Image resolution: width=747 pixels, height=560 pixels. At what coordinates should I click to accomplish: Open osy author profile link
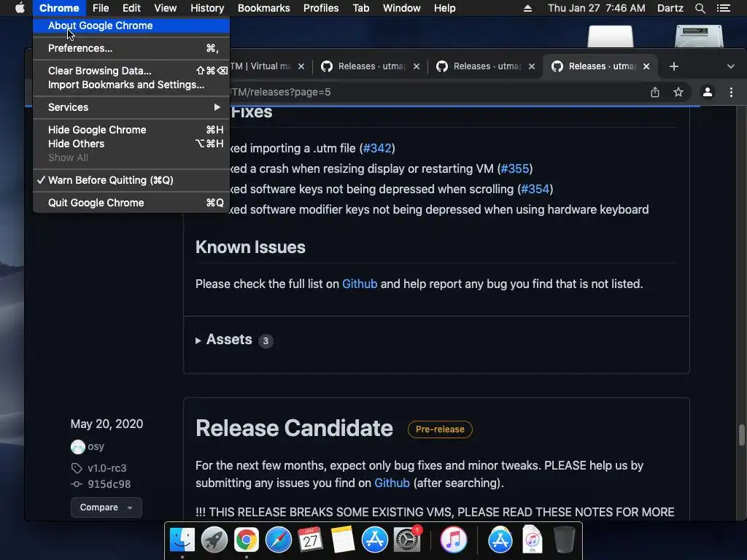[96, 447]
